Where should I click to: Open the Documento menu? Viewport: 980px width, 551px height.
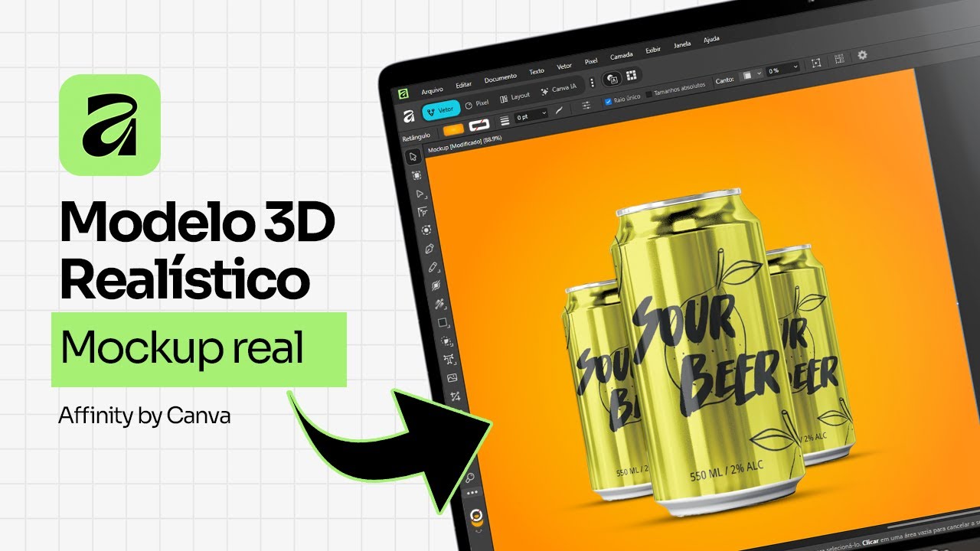coord(500,78)
